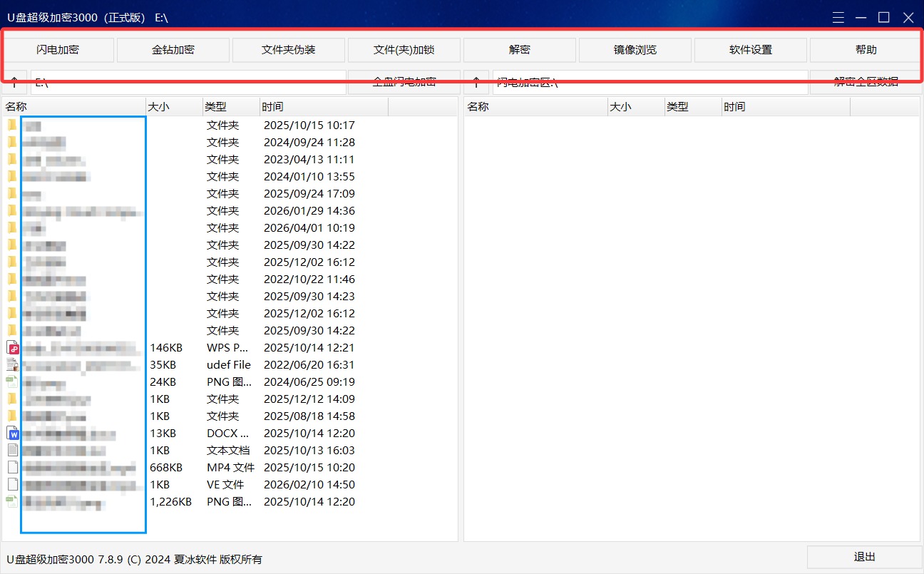The image size is (924, 574).
Task: Click 类型 header in the right pane
Action: [693, 107]
